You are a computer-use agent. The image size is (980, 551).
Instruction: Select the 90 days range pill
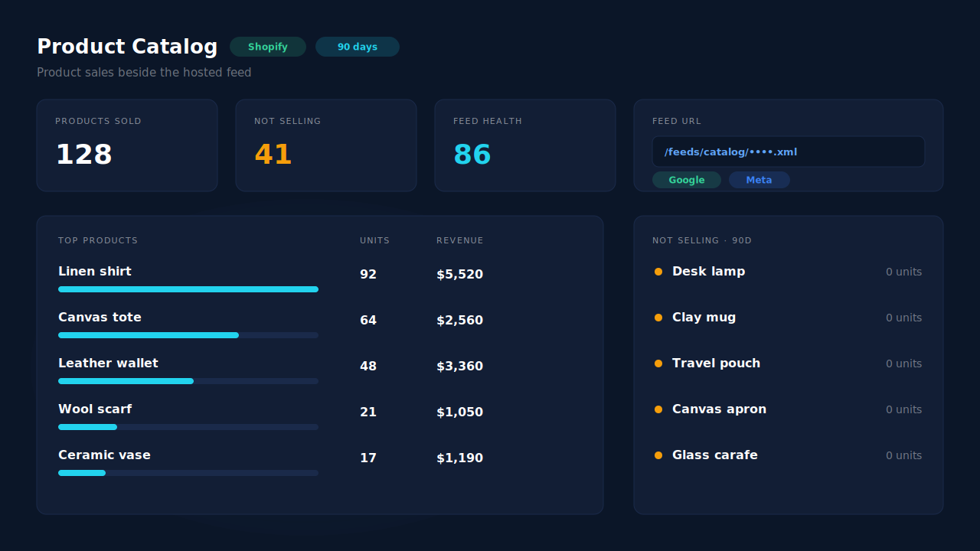[x=358, y=47]
